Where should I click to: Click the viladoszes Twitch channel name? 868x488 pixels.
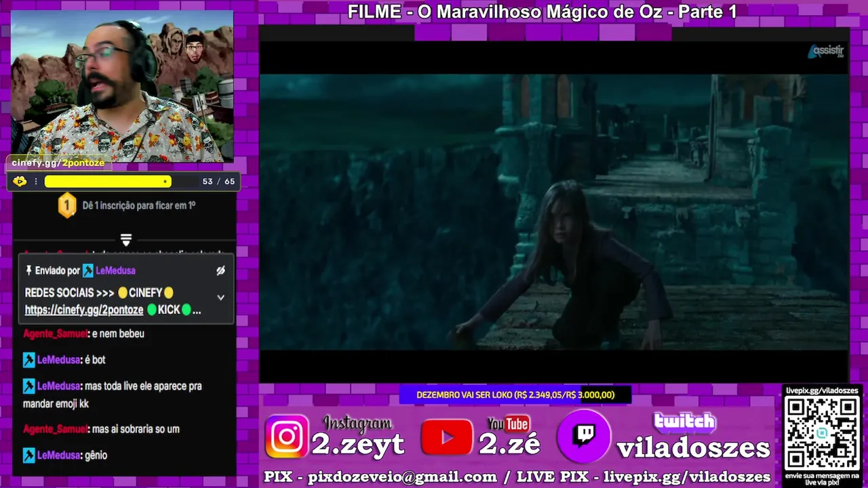tap(693, 448)
